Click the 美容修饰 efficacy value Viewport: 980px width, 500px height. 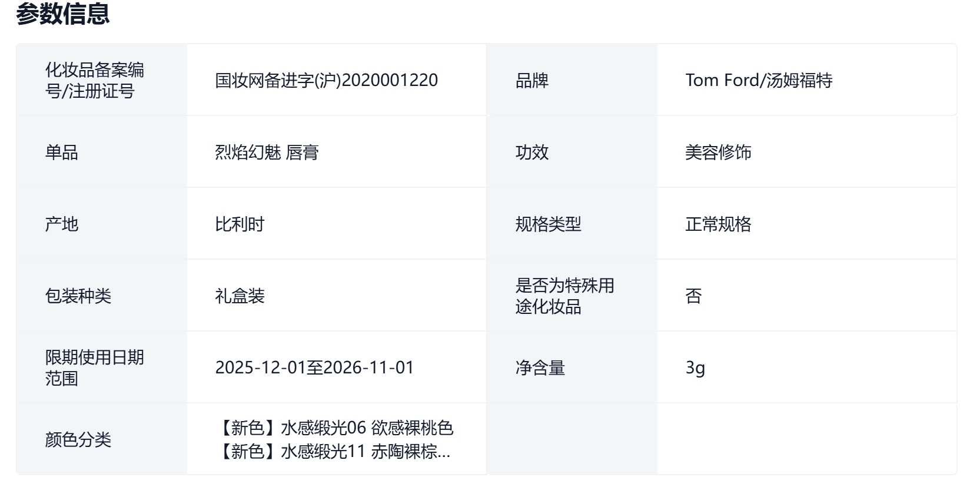[718, 153]
